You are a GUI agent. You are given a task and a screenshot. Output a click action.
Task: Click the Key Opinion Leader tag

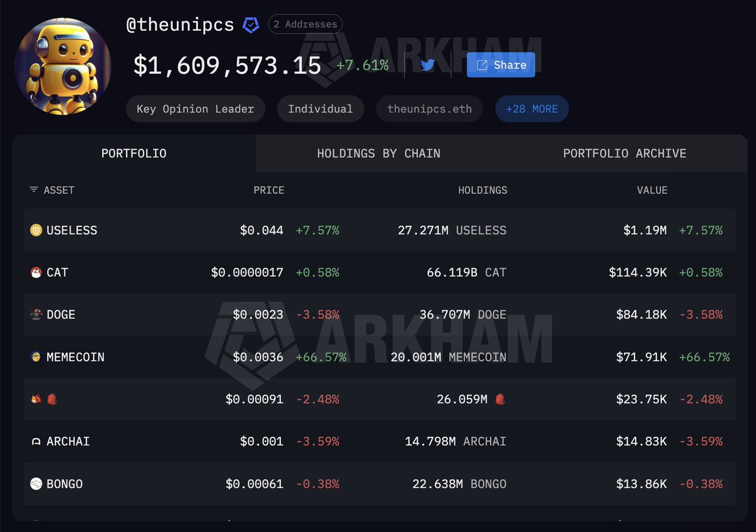click(x=195, y=109)
